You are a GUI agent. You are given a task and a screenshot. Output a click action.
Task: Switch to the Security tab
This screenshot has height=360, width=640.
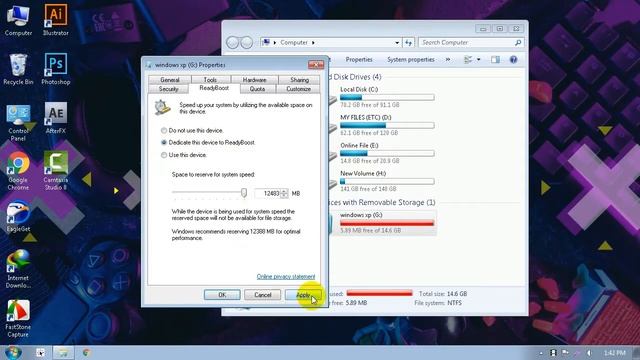(168, 89)
